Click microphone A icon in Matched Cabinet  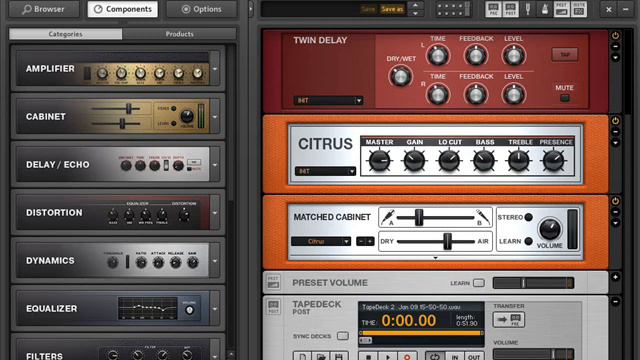pyautogui.click(x=388, y=217)
